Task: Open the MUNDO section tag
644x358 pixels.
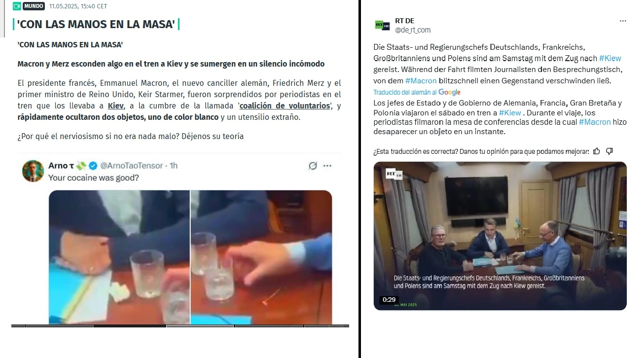Action: coord(34,6)
